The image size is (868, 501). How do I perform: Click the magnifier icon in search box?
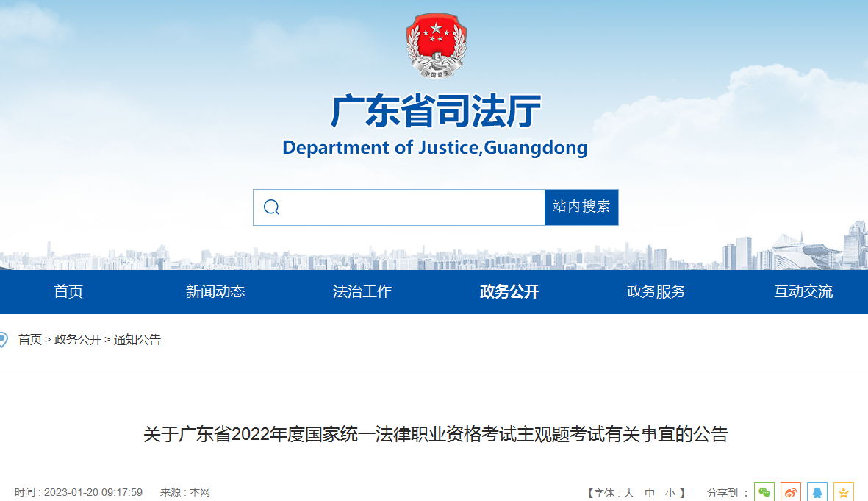click(x=271, y=207)
